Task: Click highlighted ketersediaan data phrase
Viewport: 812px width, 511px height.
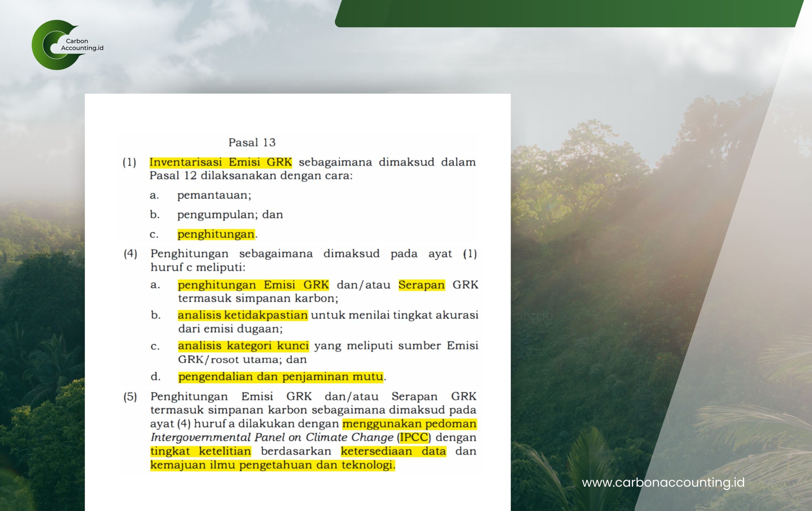Action: click(x=393, y=451)
